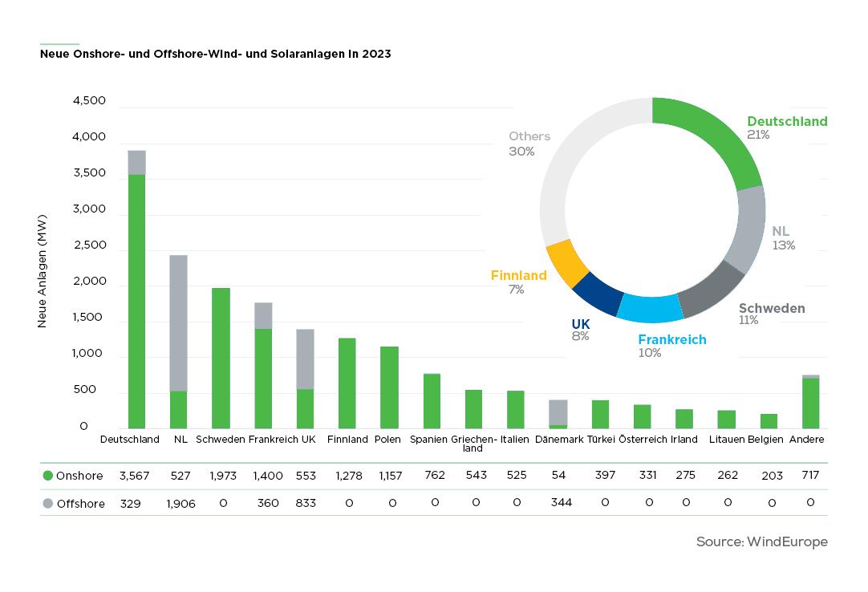
Task: Click the Onshore value 1,973
Action: pyautogui.click(x=223, y=476)
